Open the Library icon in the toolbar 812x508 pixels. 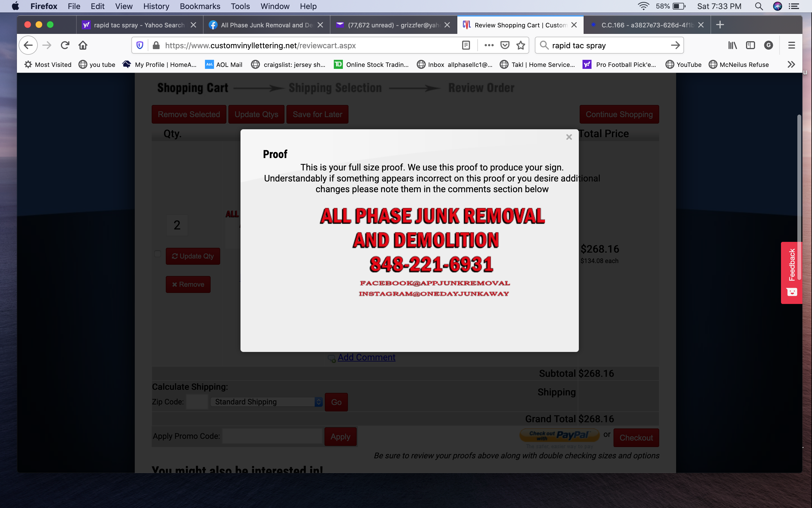click(732, 45)
